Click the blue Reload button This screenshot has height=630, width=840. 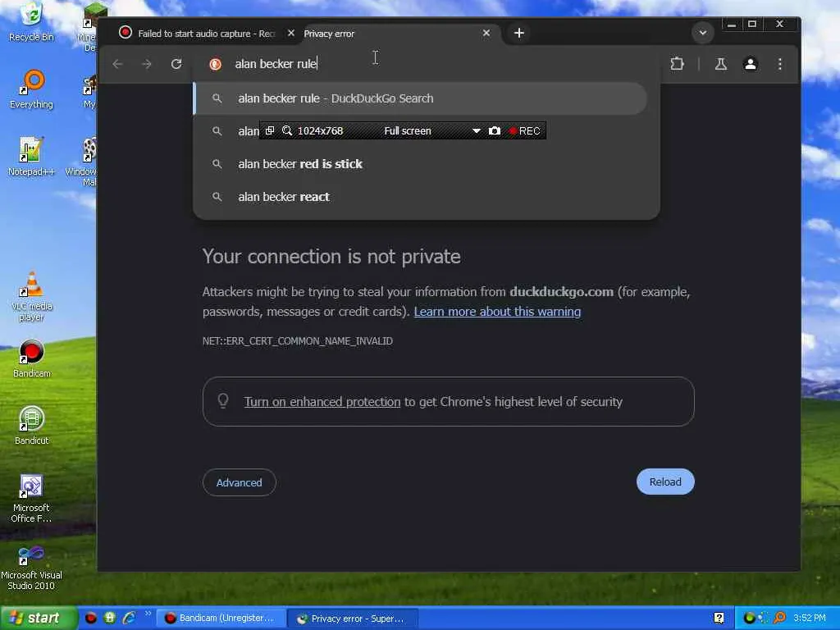665,482
